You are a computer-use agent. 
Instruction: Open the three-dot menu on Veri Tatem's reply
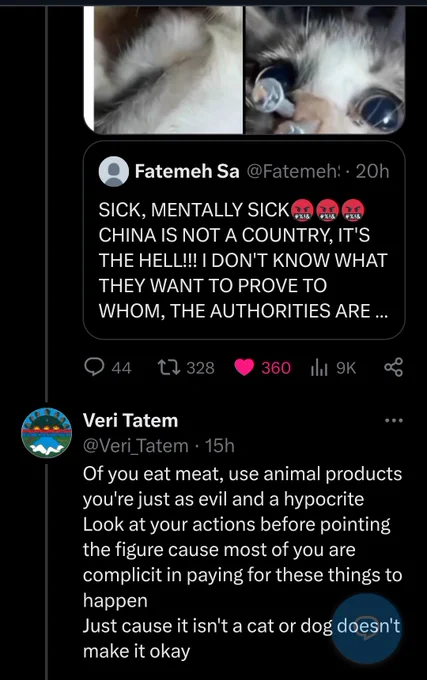[394, 420]
